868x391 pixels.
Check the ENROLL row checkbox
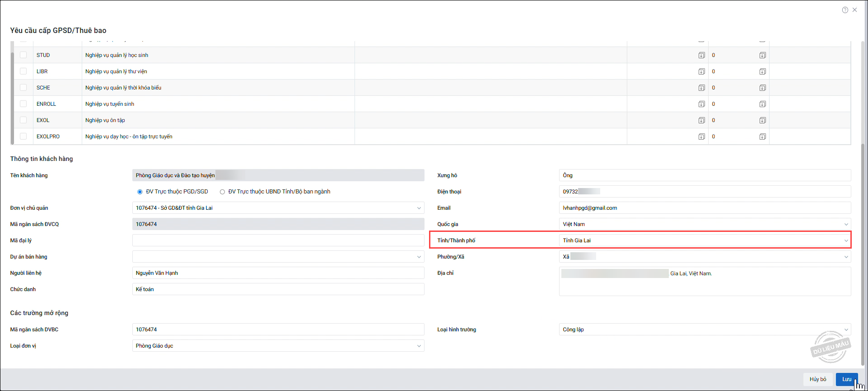pyautogui.click(x=23, y=104)
